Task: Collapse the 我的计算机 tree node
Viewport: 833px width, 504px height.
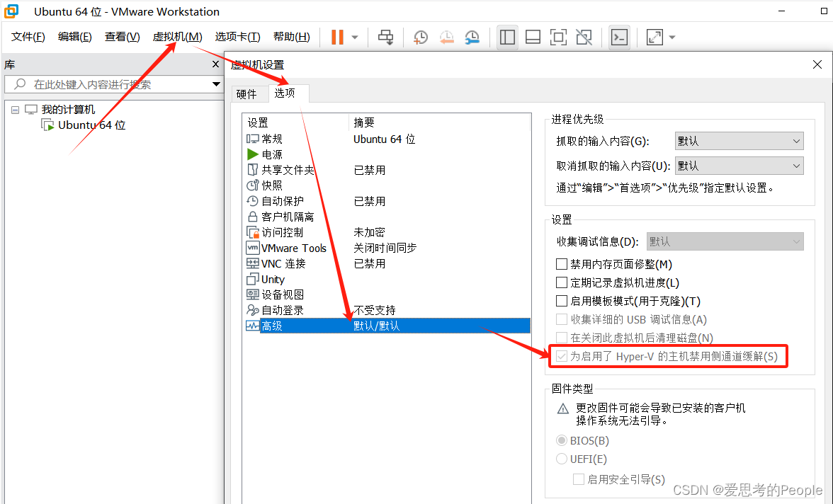Action: click(16, 110)
